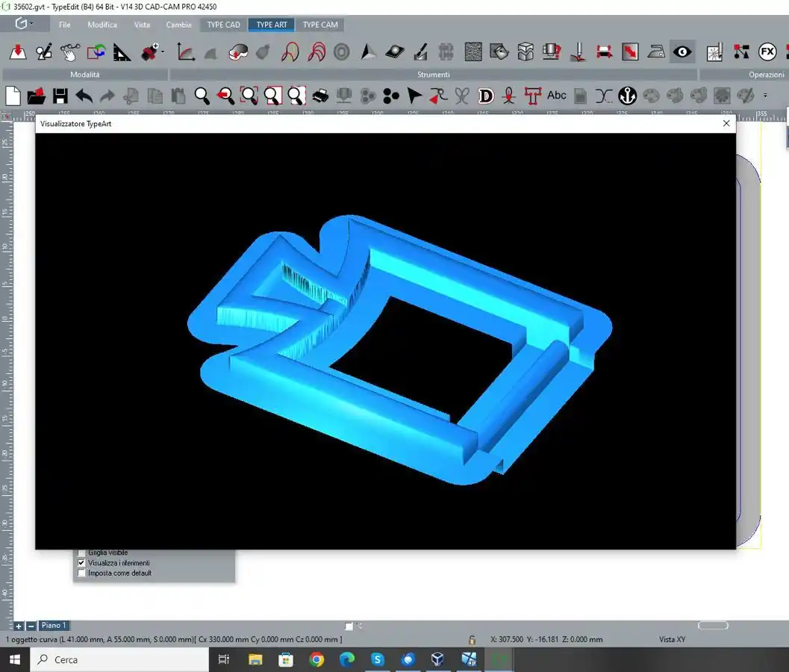Select the first red contour sweep icon
The width and height of the screenshot is (789, 672).
pos(290,52)
